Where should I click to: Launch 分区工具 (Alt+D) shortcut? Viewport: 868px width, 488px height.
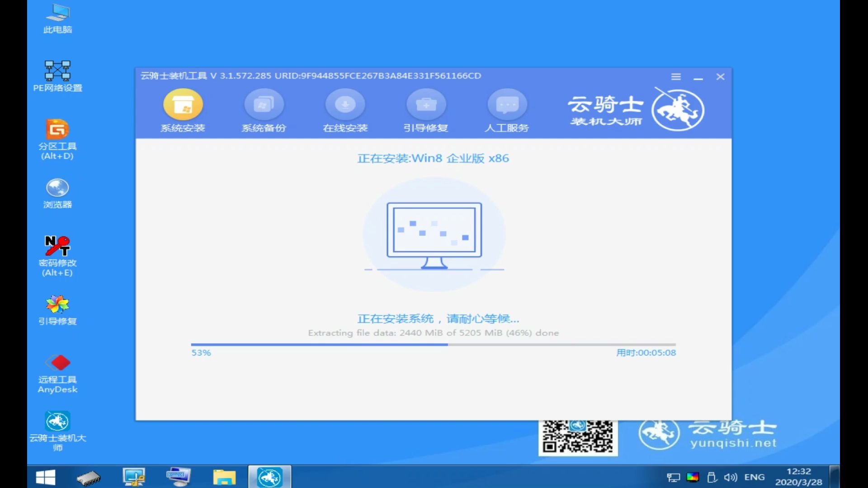click(x=57, y=140)
